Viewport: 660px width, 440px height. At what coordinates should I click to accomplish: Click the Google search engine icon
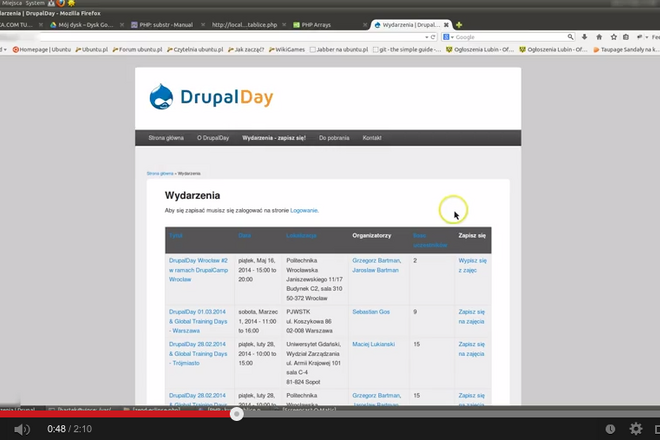coord(446,36)
